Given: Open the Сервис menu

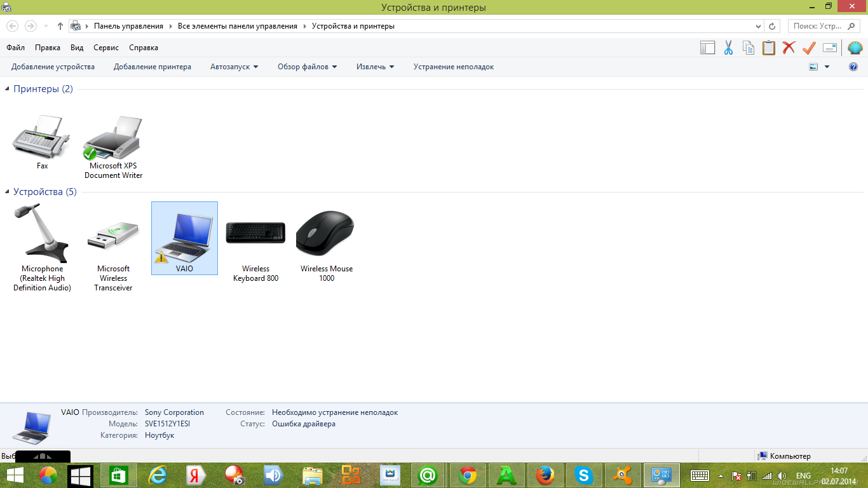Looking at the screenshot, I should tap(105, 48).
